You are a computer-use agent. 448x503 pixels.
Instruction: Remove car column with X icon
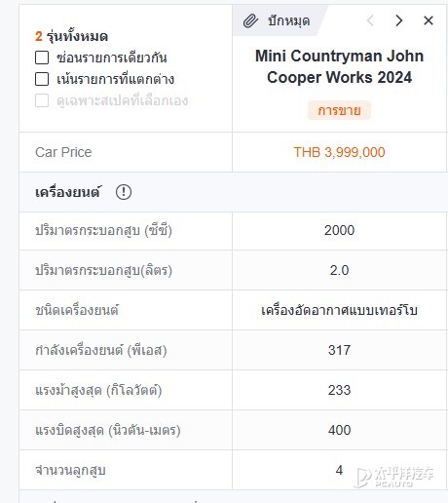coord(429,20)
